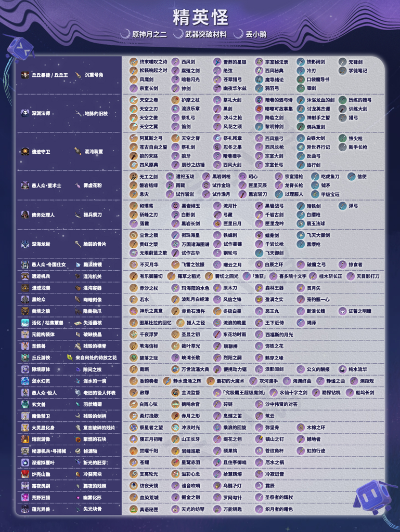
Task: Click the 若水 weapon icon
Action: [x=134, y=299]
